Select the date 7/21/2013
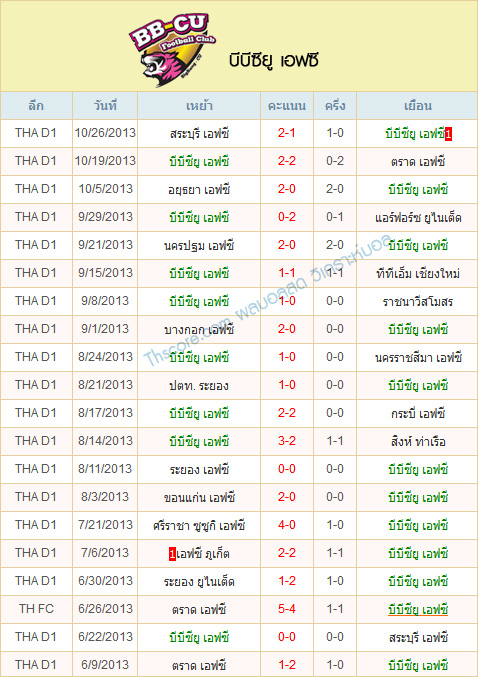 tap(105, 525)
